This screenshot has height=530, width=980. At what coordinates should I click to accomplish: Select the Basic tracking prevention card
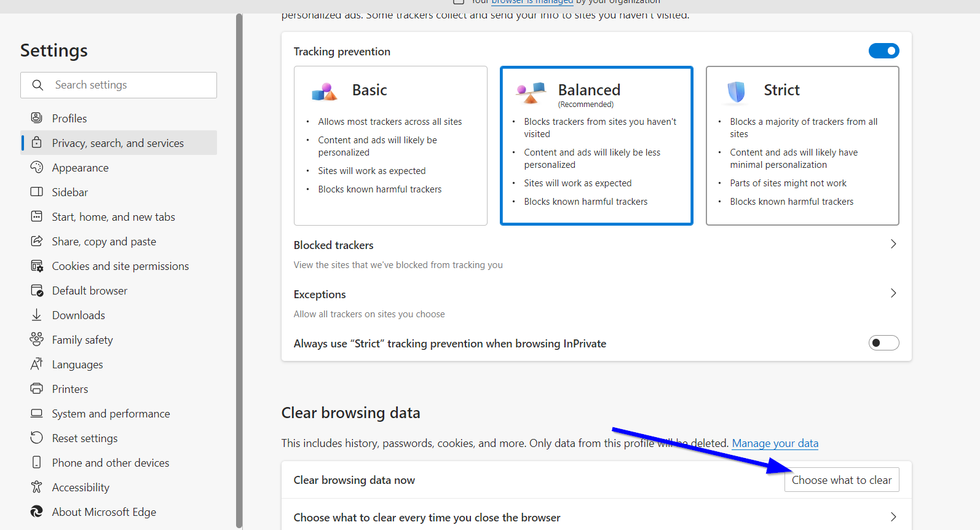click(x=390, y=146)
